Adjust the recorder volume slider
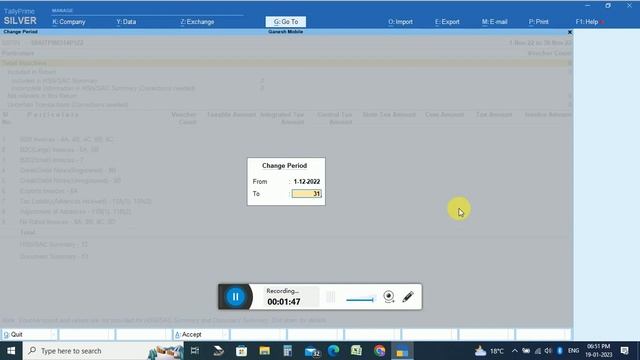Viewport: 640px width, 360px height. click(360, 300)
